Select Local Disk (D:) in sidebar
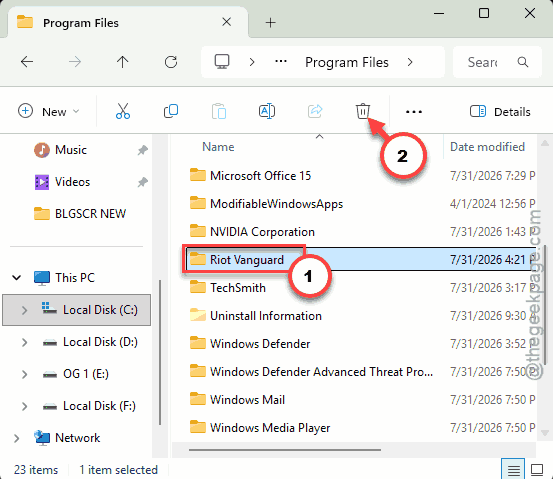 click(100, 342)
